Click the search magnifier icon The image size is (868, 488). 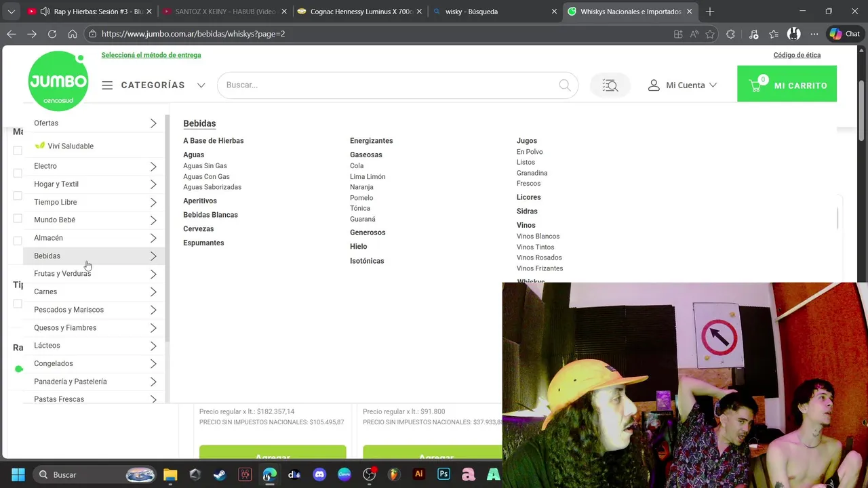coord(565,85)
